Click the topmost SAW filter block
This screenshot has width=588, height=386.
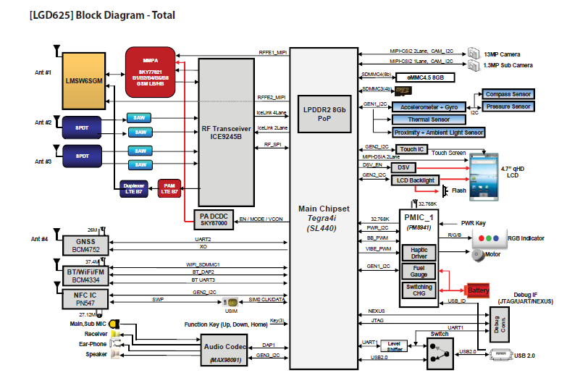pyautogui.click(x=139, y=118)
